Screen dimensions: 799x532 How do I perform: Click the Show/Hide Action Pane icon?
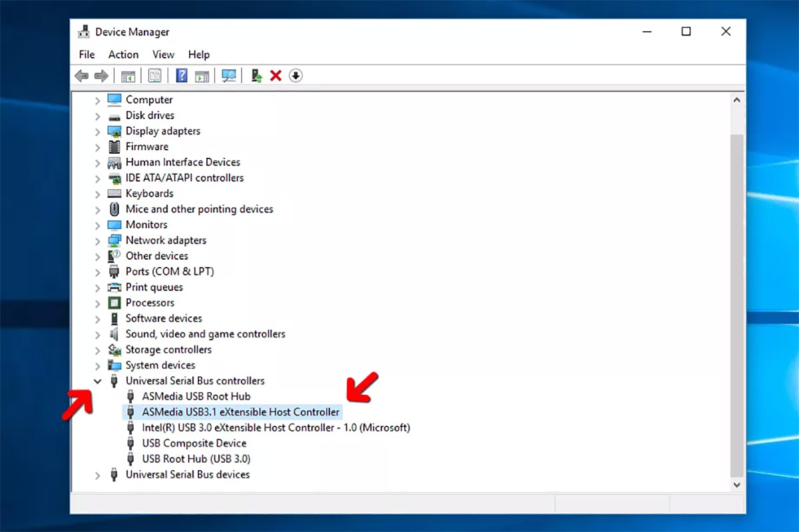point(202,76)
